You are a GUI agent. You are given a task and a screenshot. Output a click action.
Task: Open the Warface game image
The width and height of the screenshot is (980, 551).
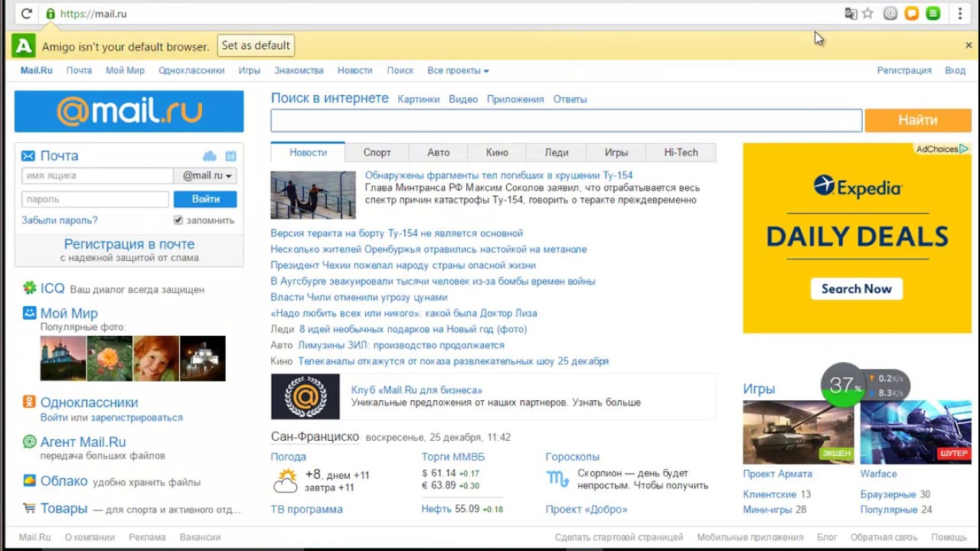916,432
